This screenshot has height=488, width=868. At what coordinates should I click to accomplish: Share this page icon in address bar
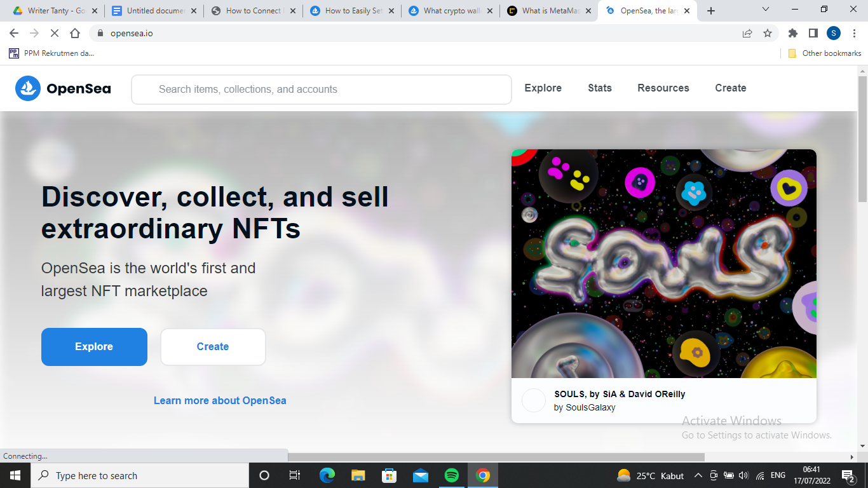pos(747,33)
